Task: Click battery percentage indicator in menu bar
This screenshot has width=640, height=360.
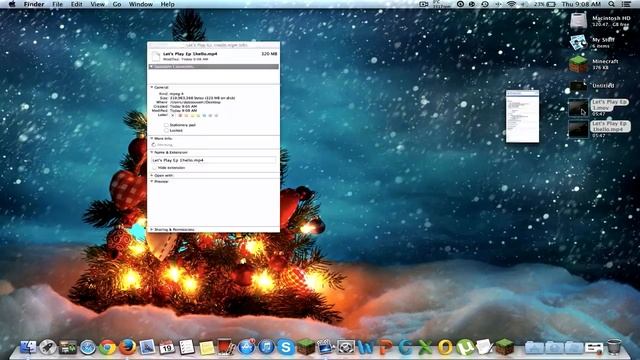Action: pos(544,4)
